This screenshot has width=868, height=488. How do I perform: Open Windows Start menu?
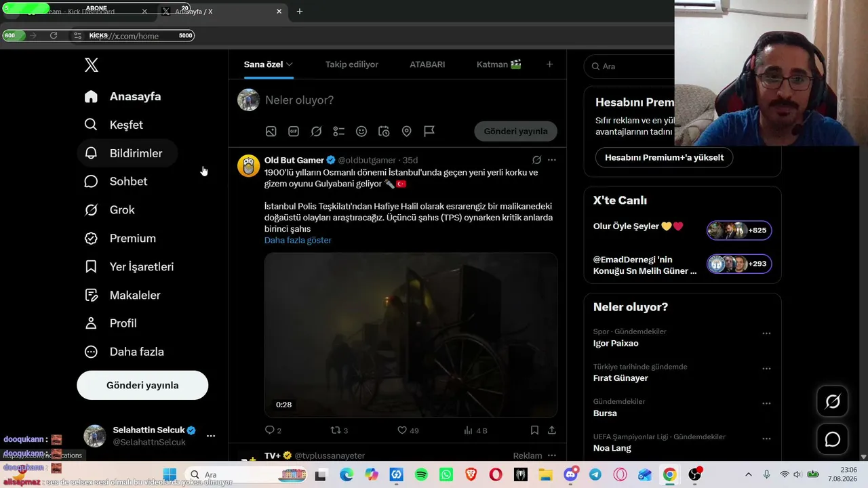click(169, 475)
